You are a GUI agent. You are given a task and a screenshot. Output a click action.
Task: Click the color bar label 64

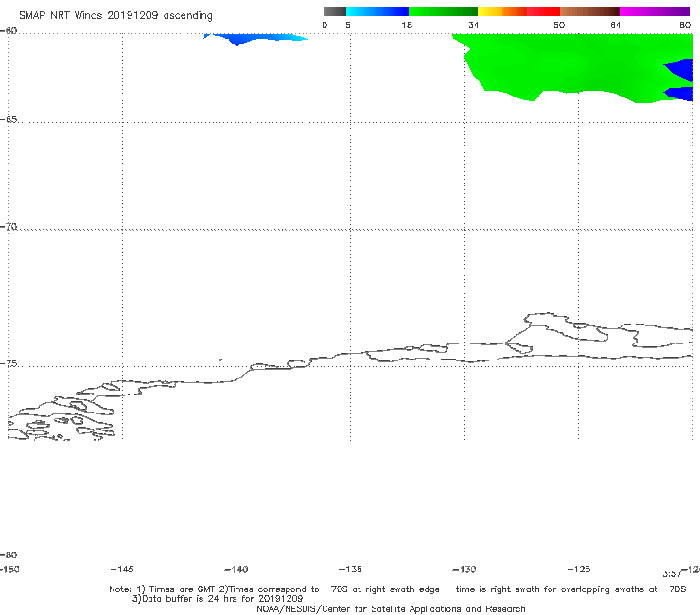(x=616, y=25)
